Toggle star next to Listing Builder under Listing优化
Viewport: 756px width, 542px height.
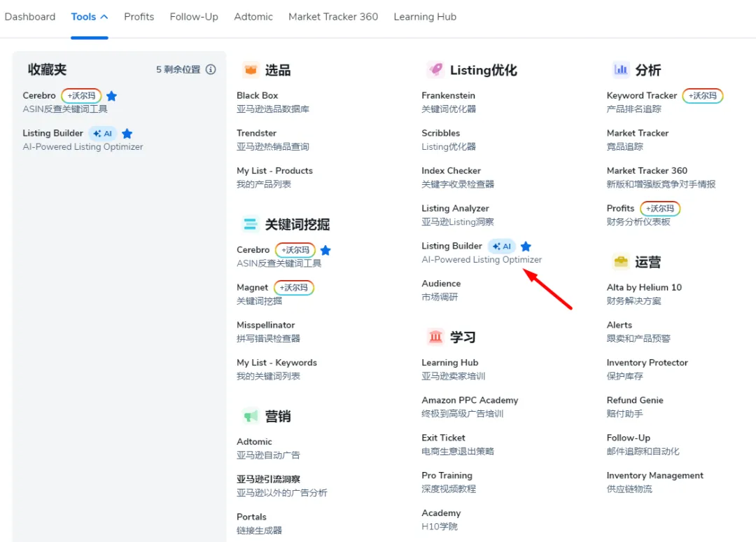point(526,246)
